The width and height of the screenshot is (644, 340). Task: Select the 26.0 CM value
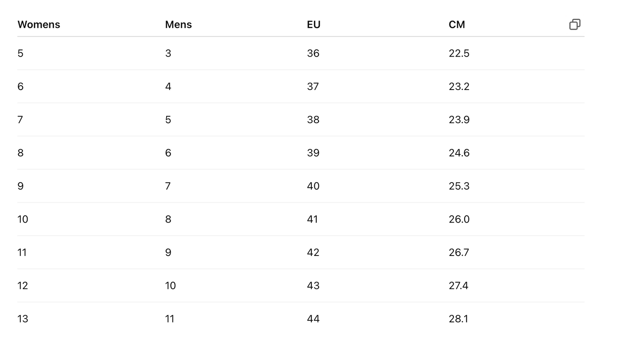click(459, 220)
